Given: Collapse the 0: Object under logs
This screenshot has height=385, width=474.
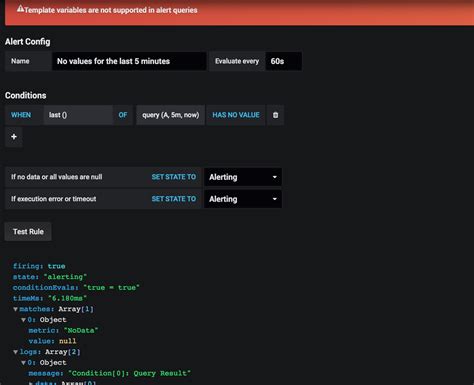Looking at the screenshot, I should [23, 363].
